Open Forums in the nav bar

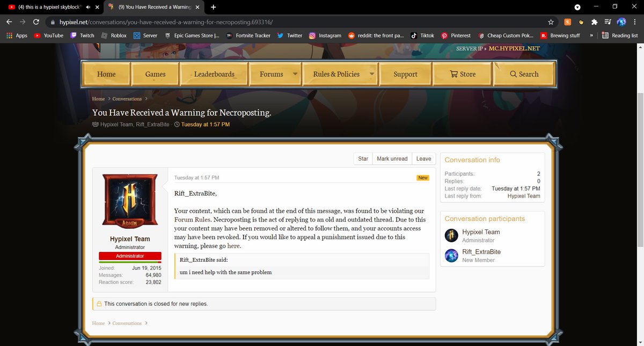point(271,74)
